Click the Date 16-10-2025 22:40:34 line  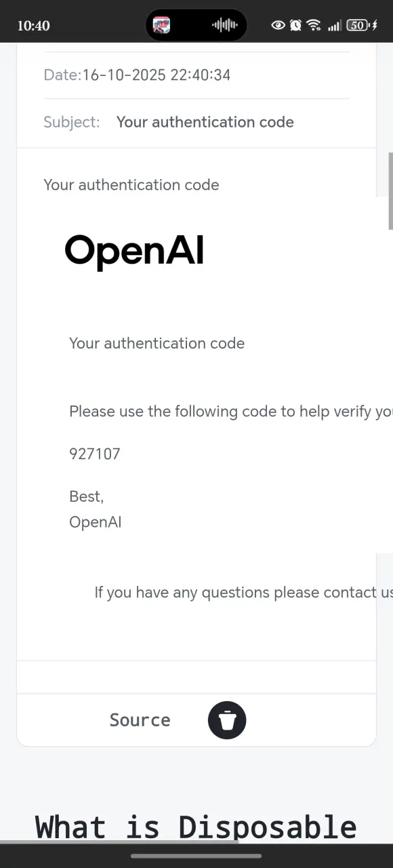point(137,75)
